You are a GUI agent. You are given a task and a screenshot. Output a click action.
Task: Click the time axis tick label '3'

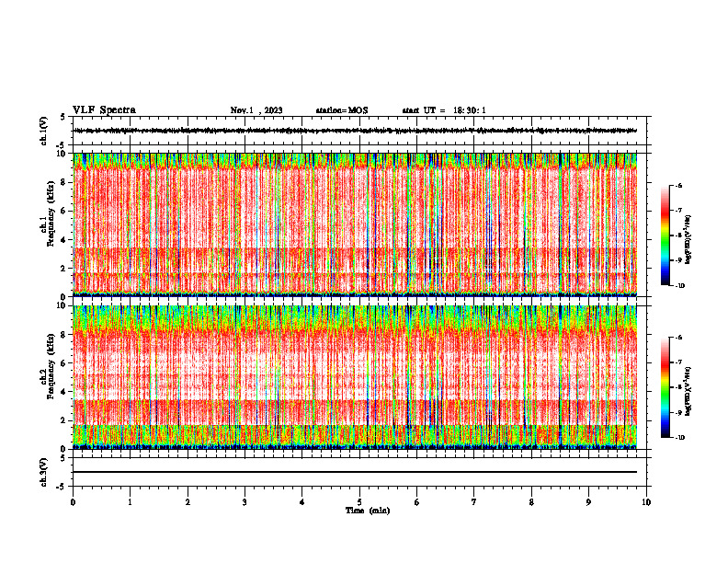click(245, 502)
